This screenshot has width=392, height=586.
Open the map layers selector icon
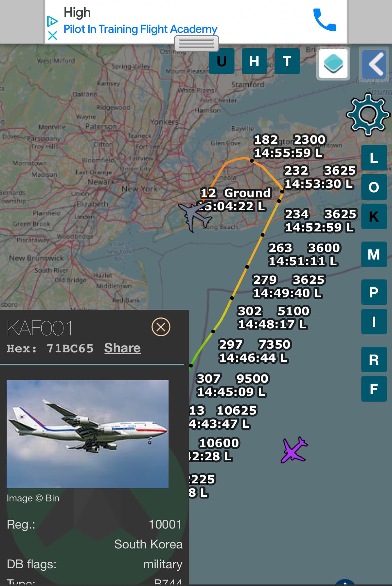tap(333, 63)
